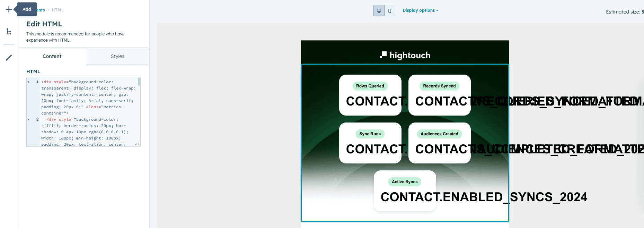The width and height of the screenshot is (644, 228).
Task: Switch to the Styles tab
Action: coord(117,56)
